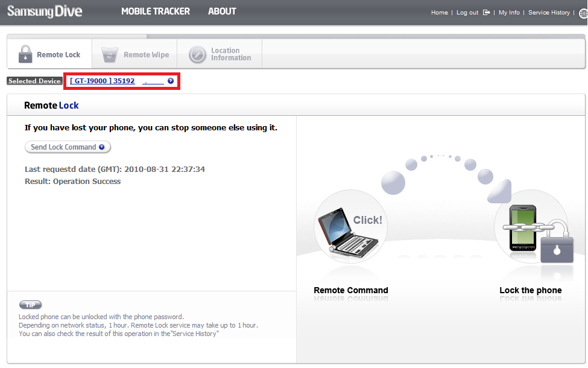
Task: Click the arrow icon beside the device name
Action: point(171,81)
